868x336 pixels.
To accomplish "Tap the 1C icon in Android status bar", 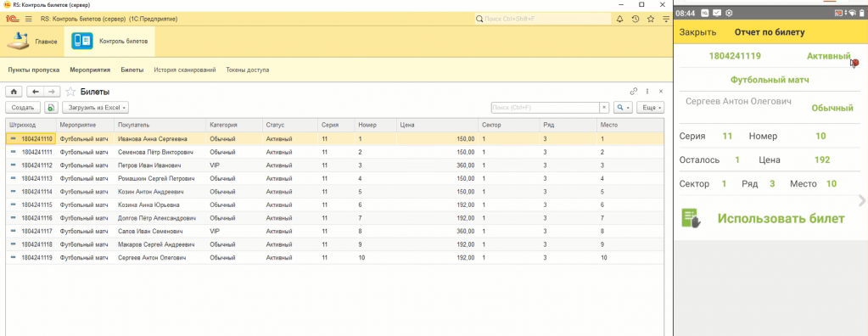I will tap(705, 13).
